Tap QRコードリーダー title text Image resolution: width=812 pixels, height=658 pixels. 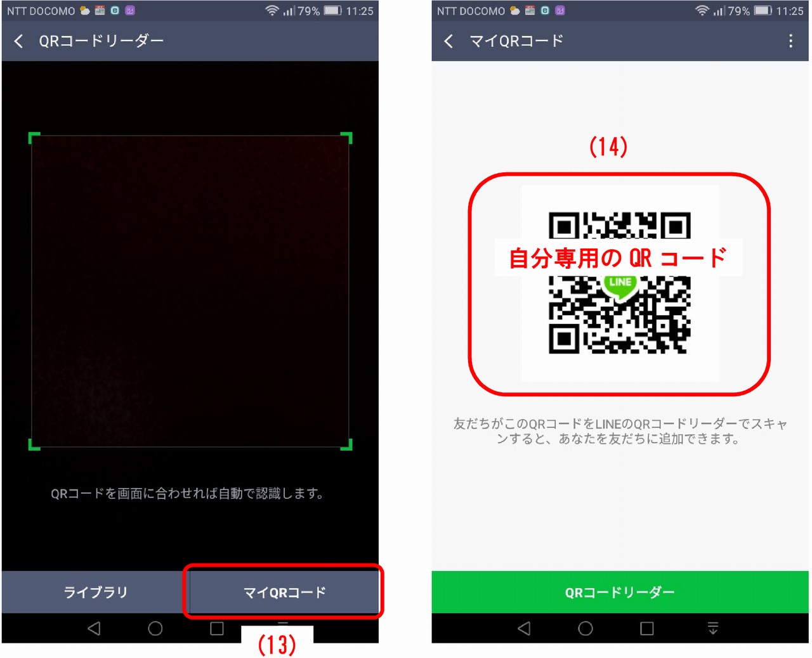click(101, 41)
